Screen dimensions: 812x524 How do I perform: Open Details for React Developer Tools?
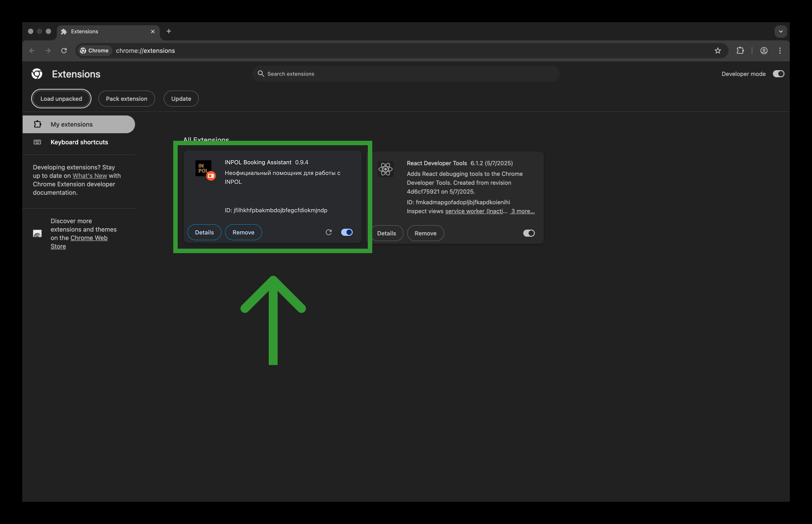(386, 233)
